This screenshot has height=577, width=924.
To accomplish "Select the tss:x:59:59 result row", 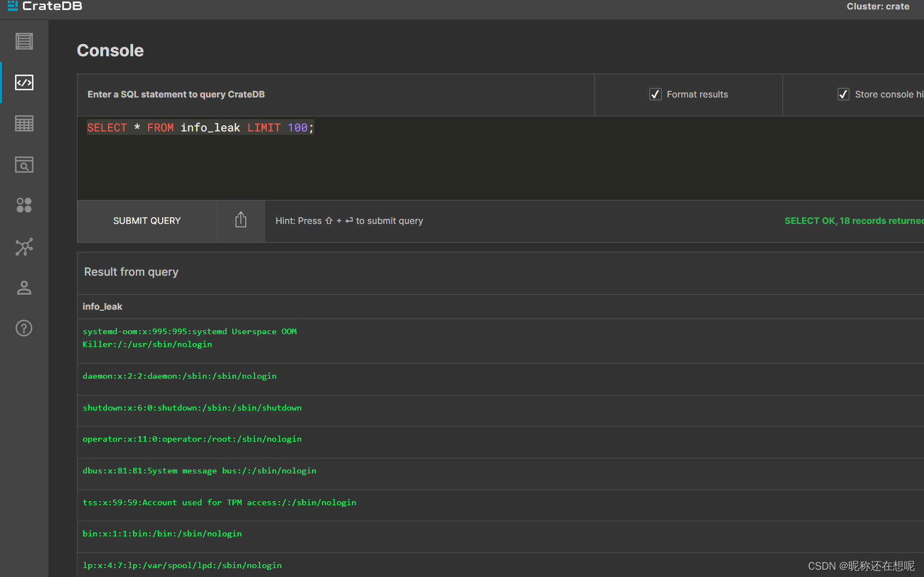I will [500, 506].
